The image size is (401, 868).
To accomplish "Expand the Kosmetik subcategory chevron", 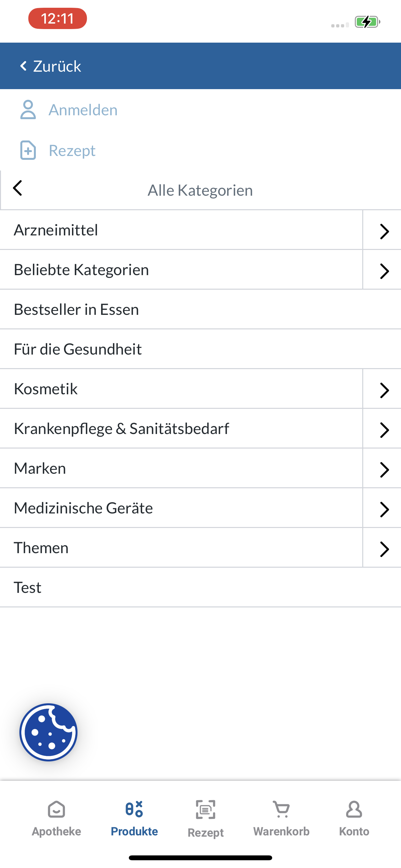I will click(384, 390).
